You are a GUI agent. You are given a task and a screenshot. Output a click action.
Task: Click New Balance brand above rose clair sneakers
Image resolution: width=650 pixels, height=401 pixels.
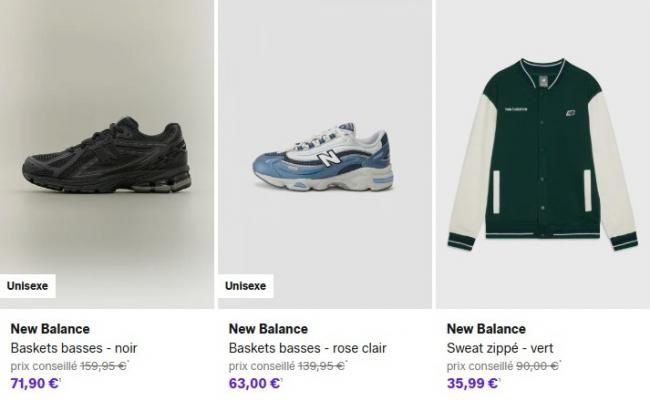[x=268, y=329]
